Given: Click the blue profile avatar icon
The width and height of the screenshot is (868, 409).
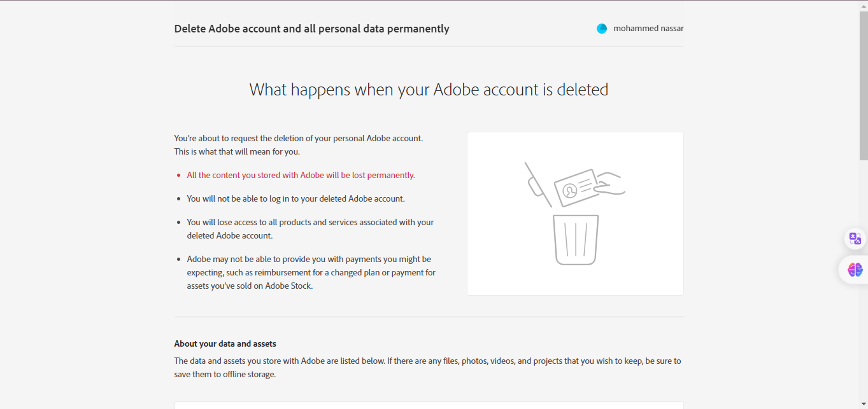Looking at the screenshot, I should pyautogui.click(x=602, y=29).
